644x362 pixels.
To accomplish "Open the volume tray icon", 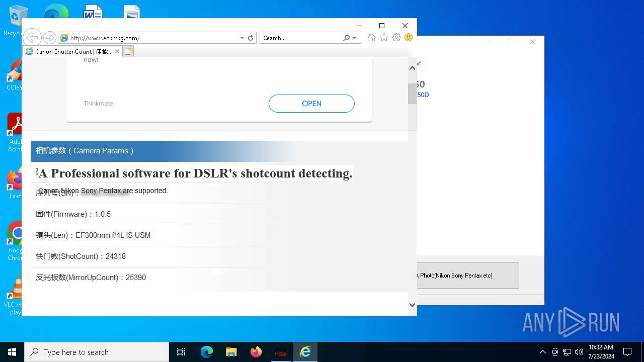I will tap(579, 352).
